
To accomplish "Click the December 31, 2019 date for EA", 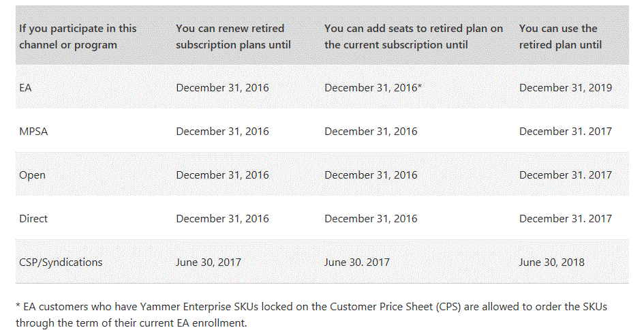I will point(565,87).
